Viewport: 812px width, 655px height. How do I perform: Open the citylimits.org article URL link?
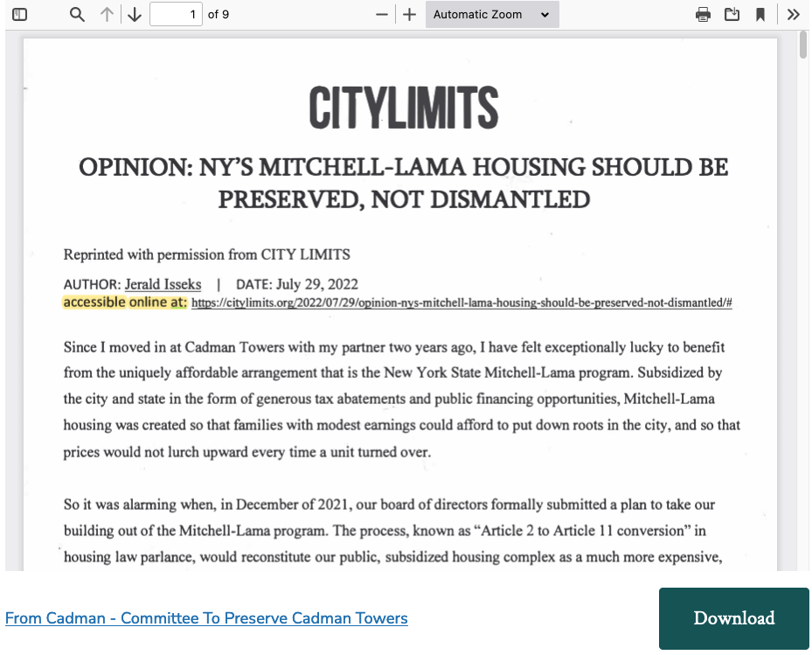tap(462, 303)
